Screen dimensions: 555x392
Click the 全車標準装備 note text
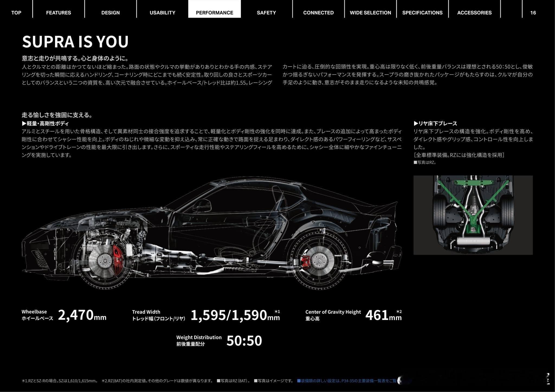click(459, 155)
